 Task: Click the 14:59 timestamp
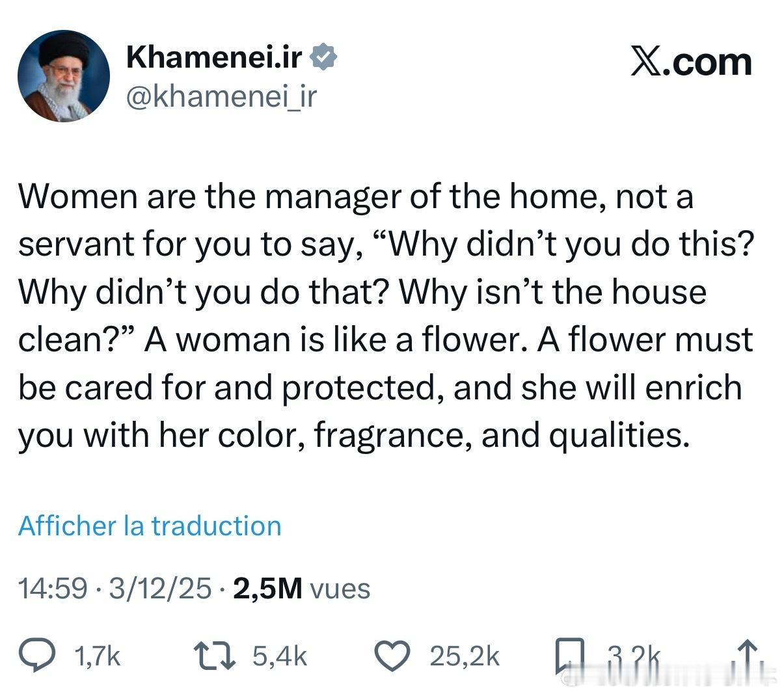[52, 589]
